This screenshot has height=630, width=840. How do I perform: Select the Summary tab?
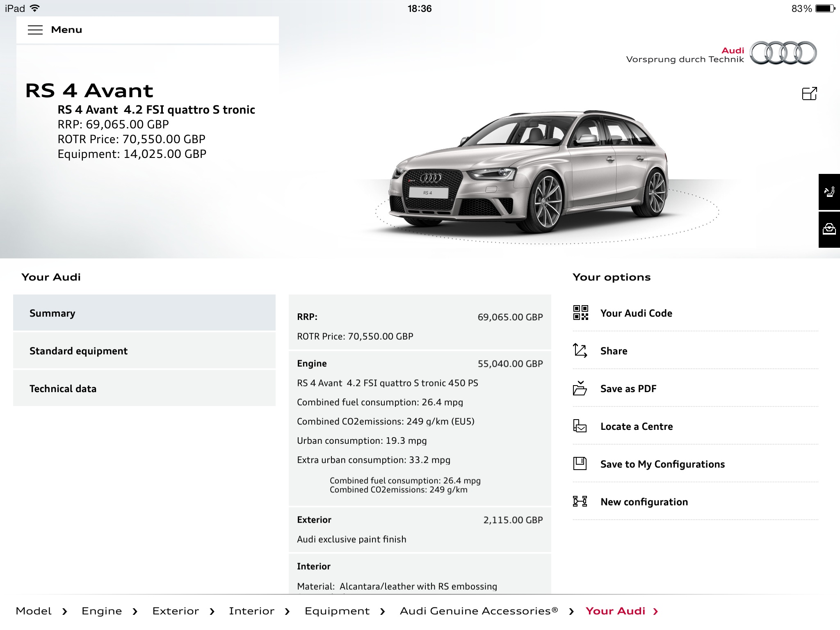tap(144, 313)
